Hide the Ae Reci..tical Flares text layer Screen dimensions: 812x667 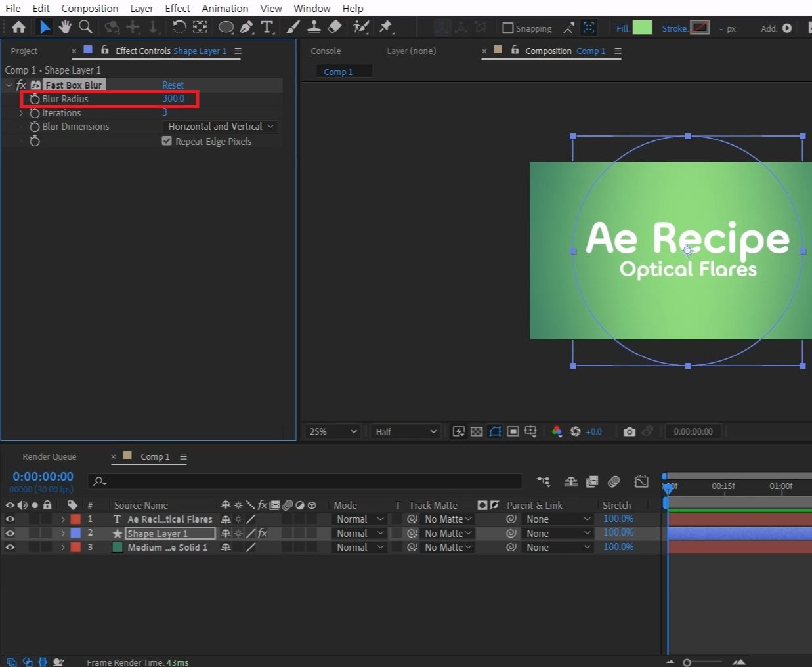pyautogui.click(x=10, y=519)
